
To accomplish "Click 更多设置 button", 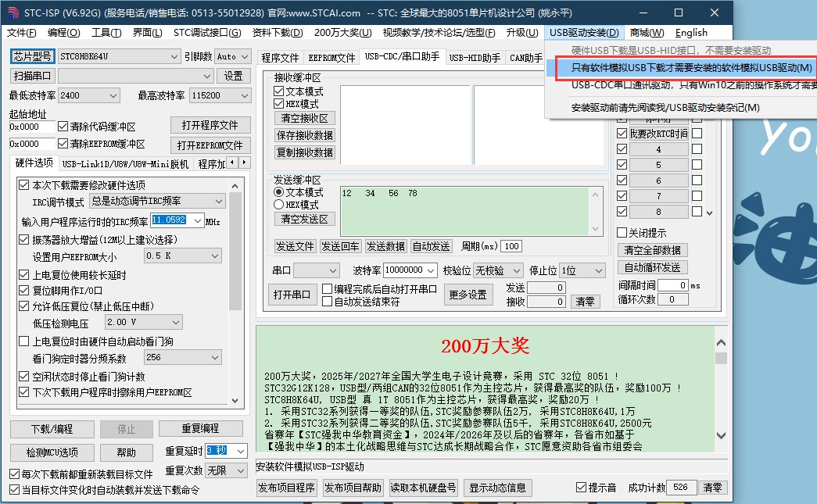I will (468, 295).
